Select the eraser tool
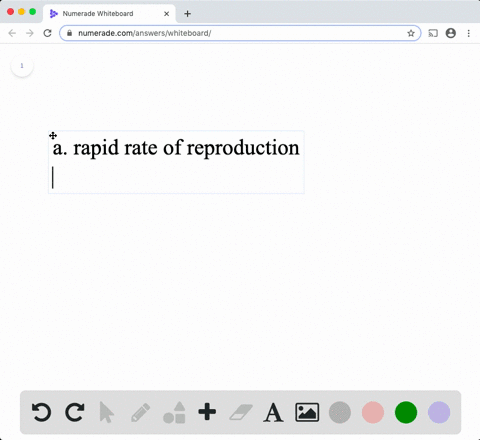The height and width of the screenshot is (440, 480). click(241, 412)
